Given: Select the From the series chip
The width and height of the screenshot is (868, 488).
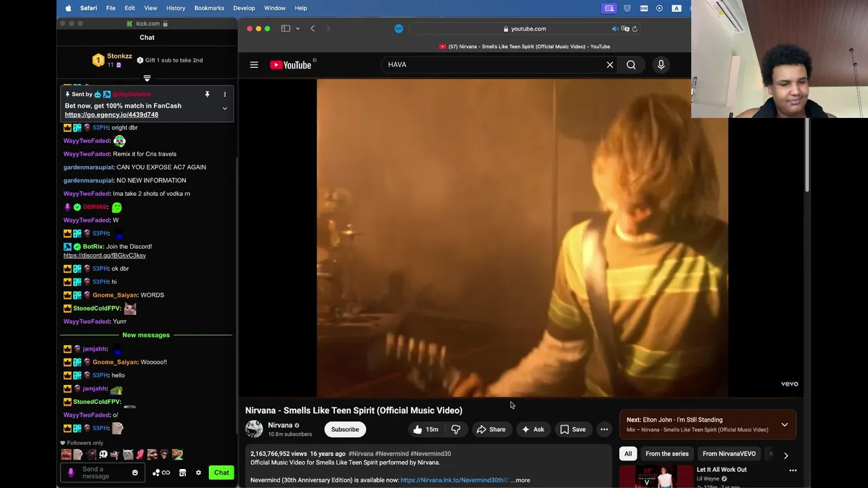Looking at the screenshot, I should click(667, 453).
